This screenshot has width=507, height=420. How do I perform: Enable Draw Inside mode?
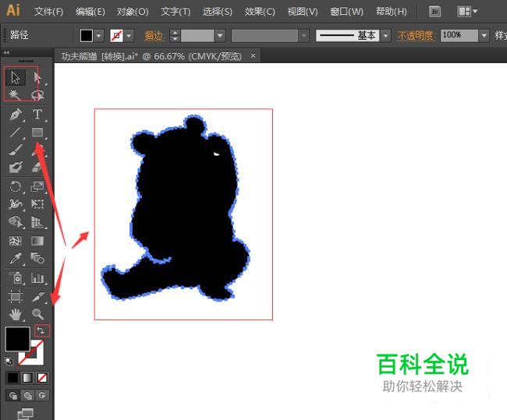coord(42,395)
